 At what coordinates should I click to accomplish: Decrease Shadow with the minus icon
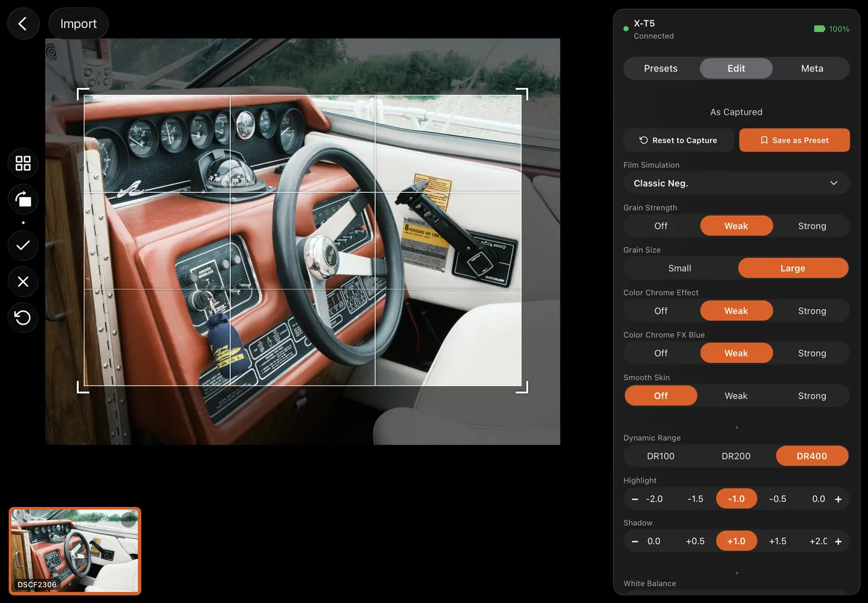point(635,541)
